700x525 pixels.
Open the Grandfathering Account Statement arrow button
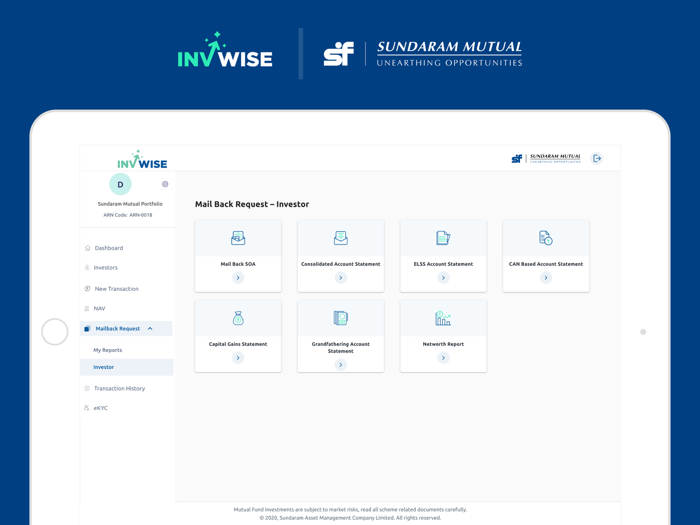point(341,365)
